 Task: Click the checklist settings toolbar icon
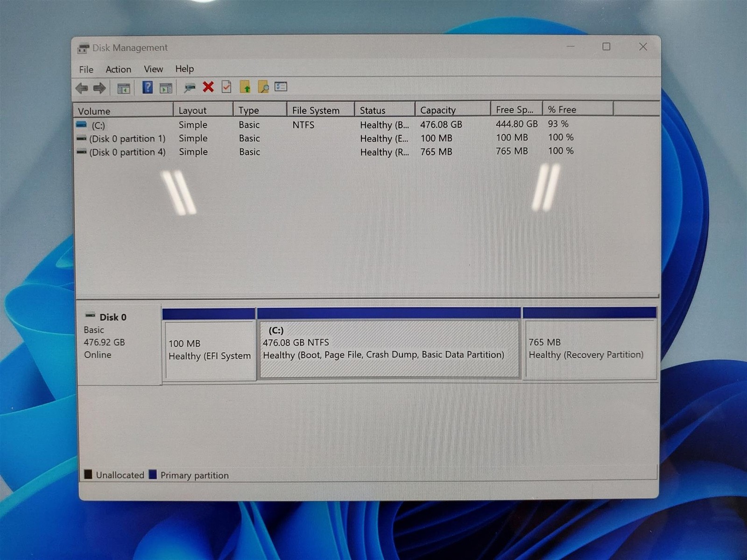coord(281,86)
